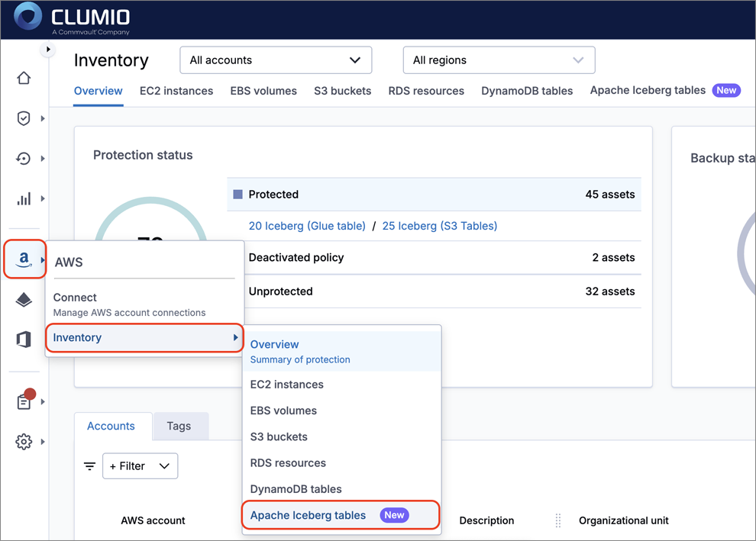Click the Clumio logo in header
The width and height of the screenshot is (756, 541).
pyautogui.click(x=72, y=19)
